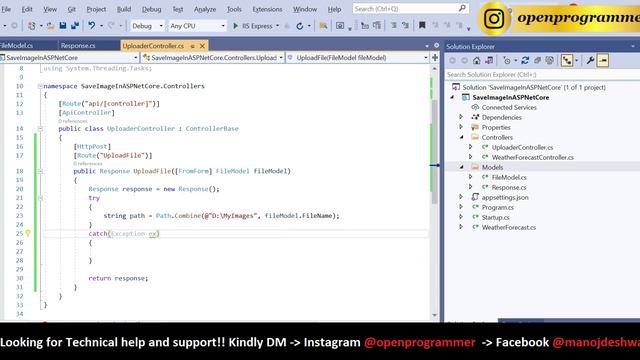This screenshot has height=360, width=640.
Task: Click the Save All icon
Action: (75, 26)
